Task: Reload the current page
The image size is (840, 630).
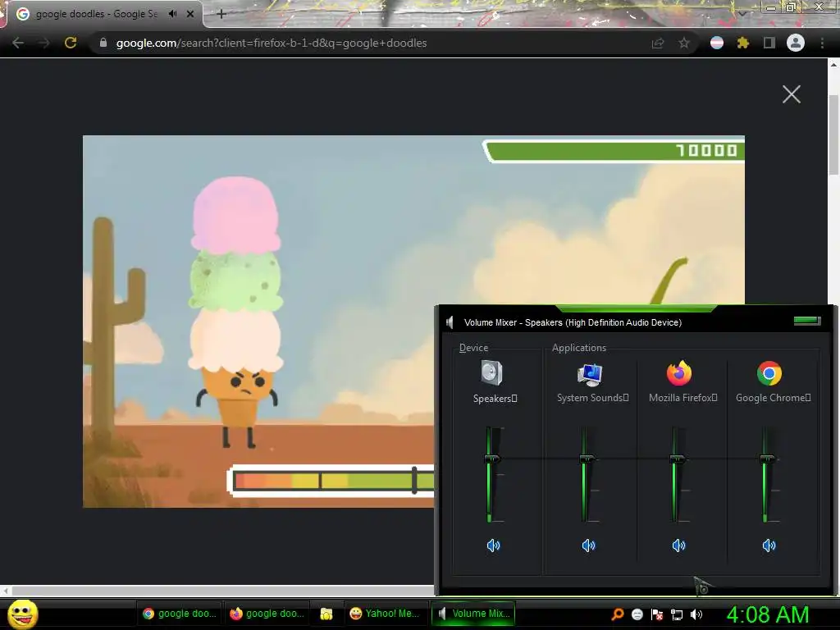Action: click(71, 43)
